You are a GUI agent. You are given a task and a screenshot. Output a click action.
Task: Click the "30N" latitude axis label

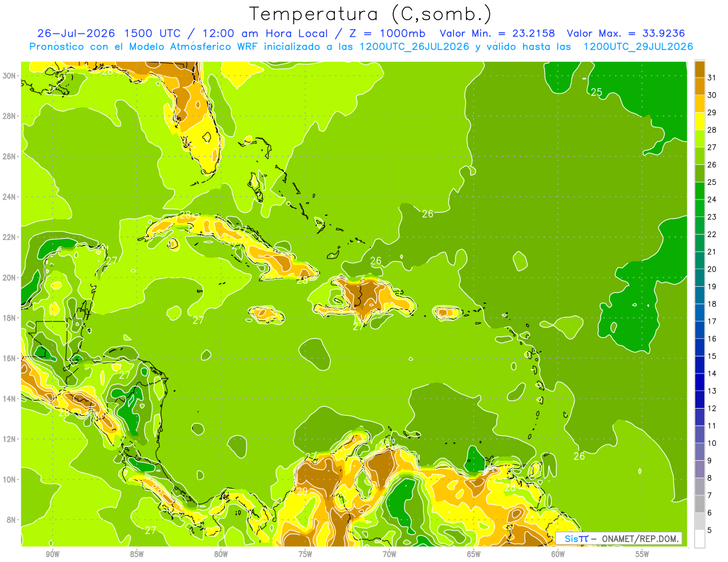tap(9, 76)
